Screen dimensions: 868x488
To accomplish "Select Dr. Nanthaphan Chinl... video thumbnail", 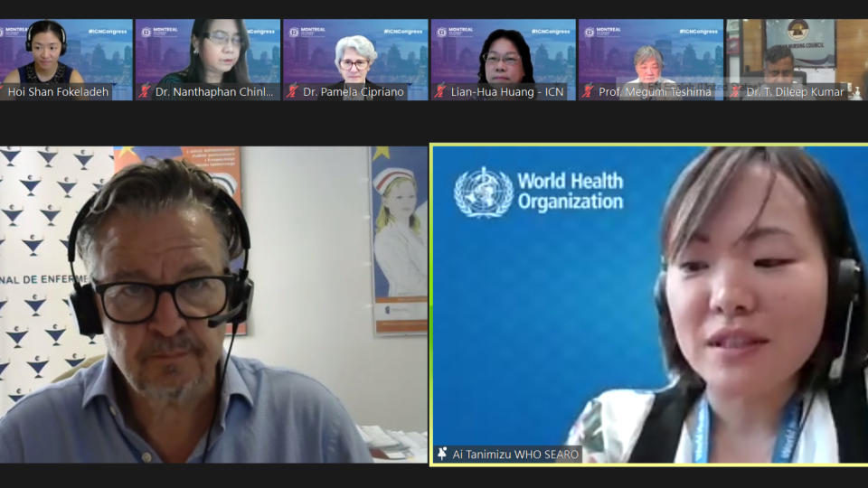I will [x=208, y=60].
